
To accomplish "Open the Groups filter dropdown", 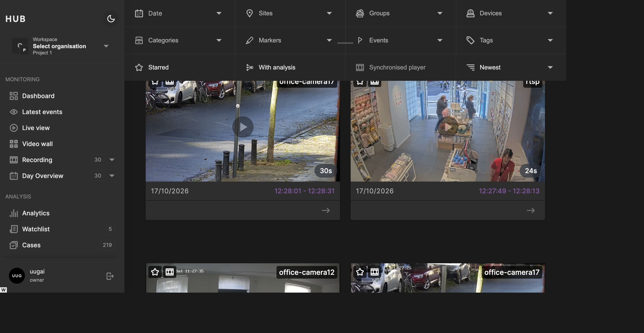I will 400,13.
